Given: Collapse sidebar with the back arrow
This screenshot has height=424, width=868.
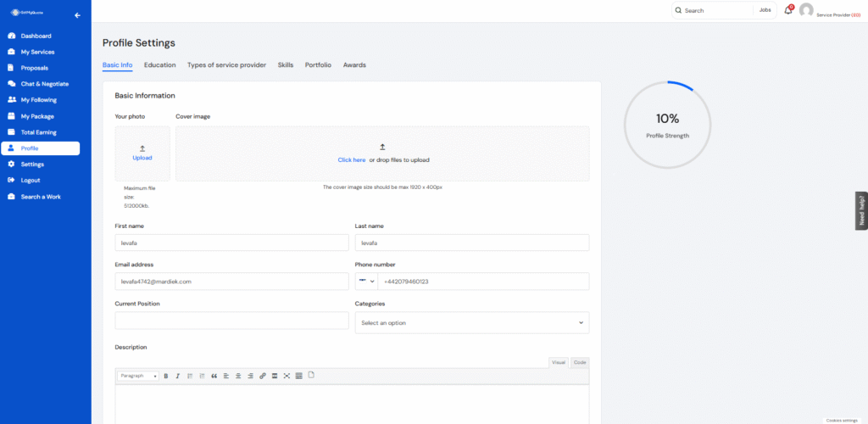Looking at the screenshot, I should (78, 15).
